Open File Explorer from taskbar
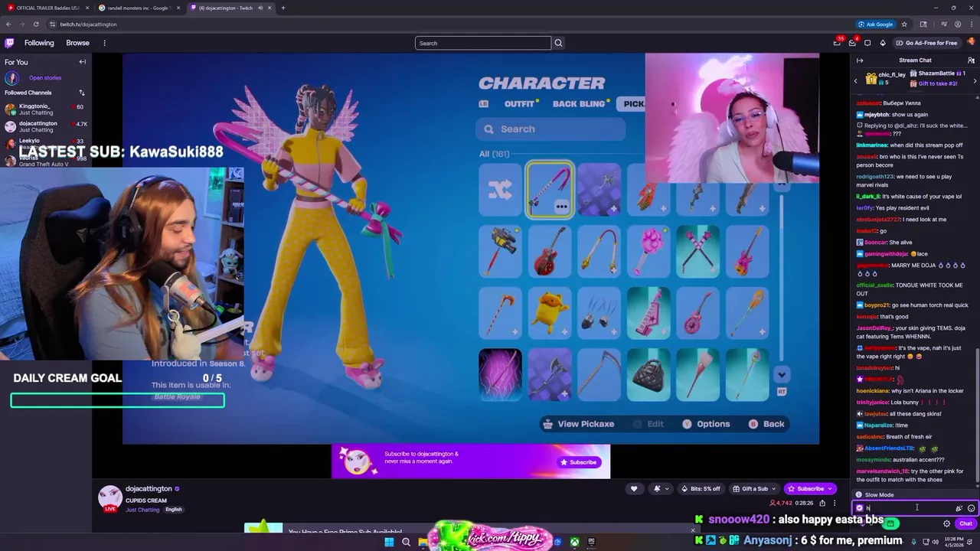This screenshot has height=551, width=980. [423, 542]
